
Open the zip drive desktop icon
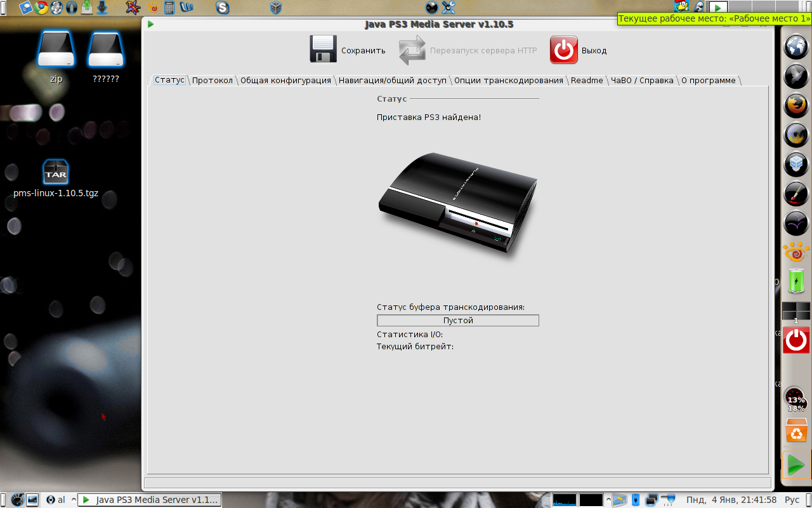(56, 50)
